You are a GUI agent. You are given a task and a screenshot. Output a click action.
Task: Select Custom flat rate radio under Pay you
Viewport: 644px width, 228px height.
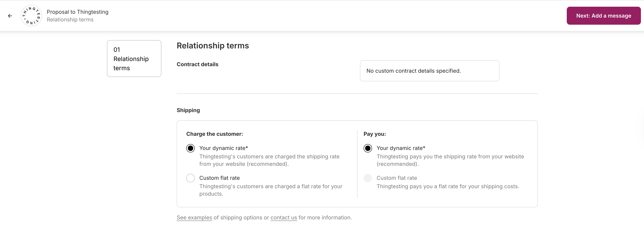coord(367,178)
